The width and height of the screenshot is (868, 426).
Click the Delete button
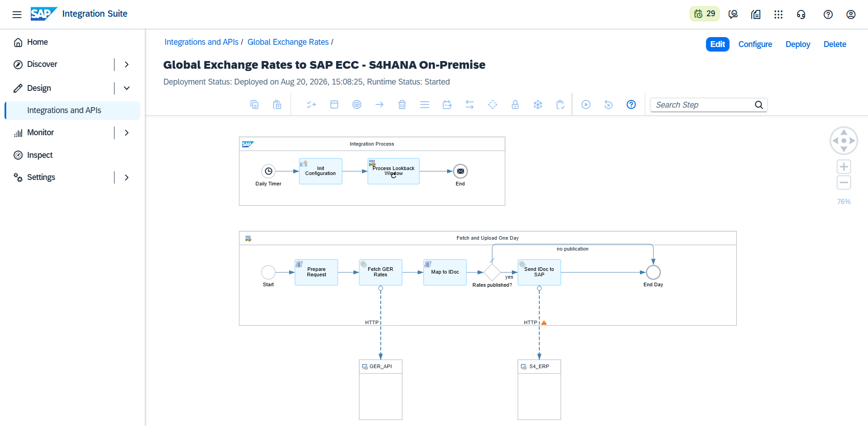pos(835,44)
